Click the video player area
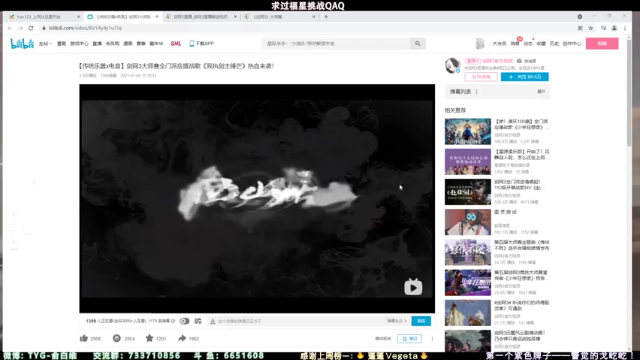 coord(257,198)
